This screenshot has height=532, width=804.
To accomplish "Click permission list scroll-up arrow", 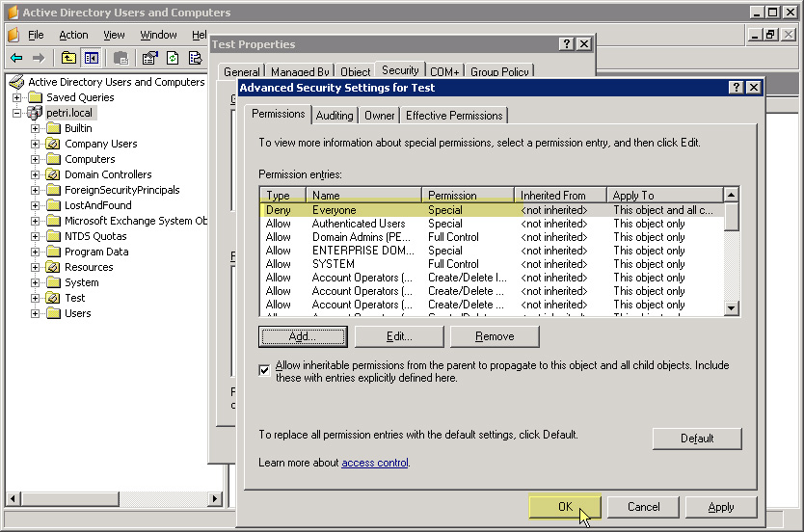I will [x=731, y=195].
